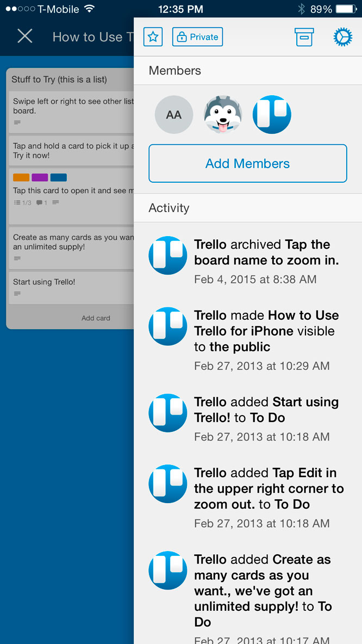The image size is (362, 644).
Task: Star this board with the star icon
Action: (x=153, y=37)
